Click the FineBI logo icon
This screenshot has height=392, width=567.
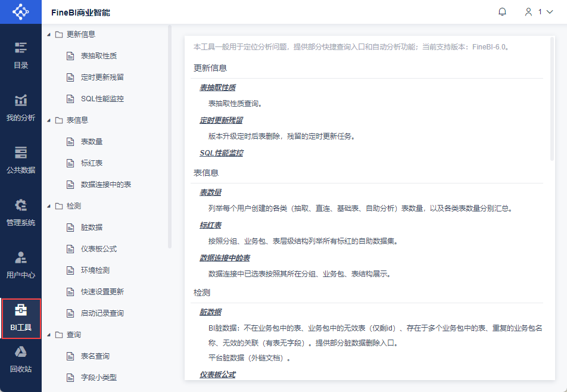click(21, 12)
